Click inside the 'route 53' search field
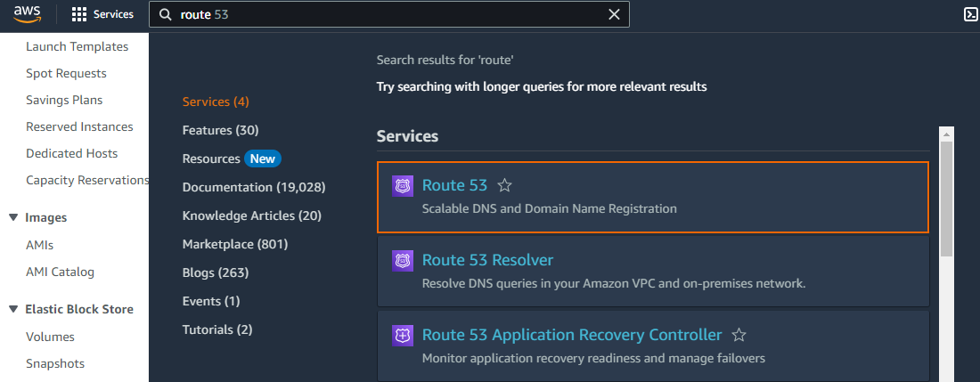 [388, 14]
